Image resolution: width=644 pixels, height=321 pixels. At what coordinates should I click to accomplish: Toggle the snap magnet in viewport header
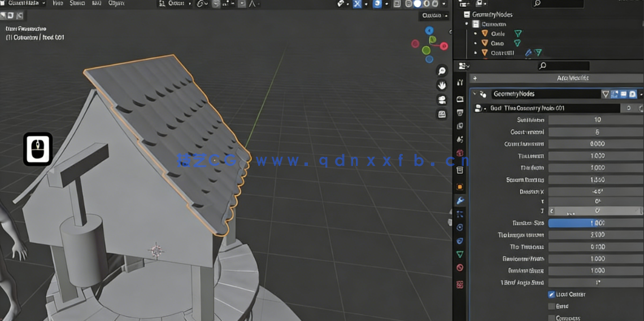click(x=216, y=4)
